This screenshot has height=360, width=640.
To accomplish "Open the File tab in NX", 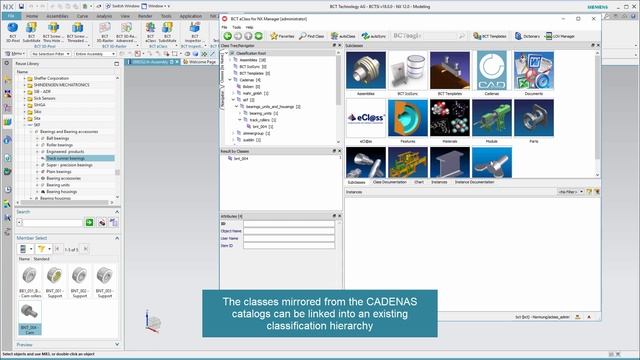I will pyautogui.click(x=11, y=16).
